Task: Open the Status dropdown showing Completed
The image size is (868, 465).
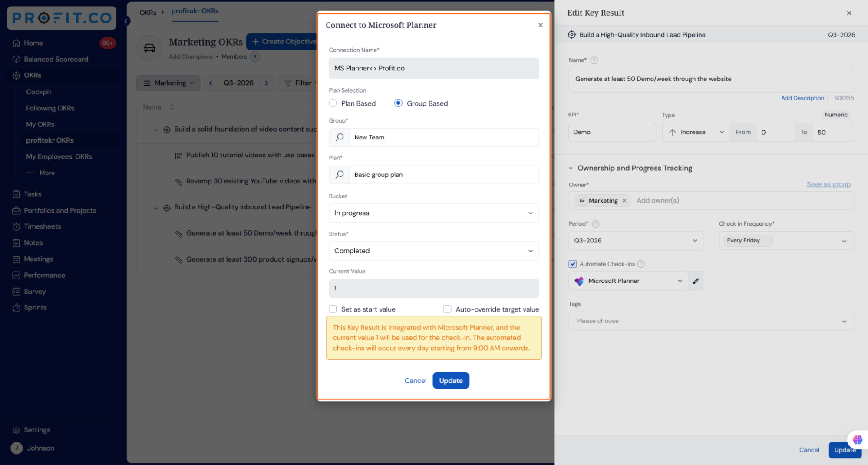Action: pyautogui.click(x=434, y=251)
